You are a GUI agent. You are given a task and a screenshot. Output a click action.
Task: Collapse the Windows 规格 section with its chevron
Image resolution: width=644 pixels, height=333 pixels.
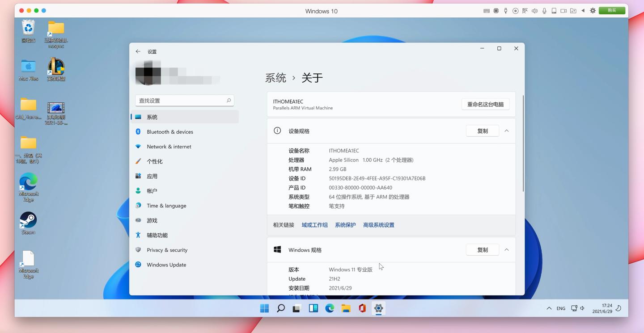506,250
